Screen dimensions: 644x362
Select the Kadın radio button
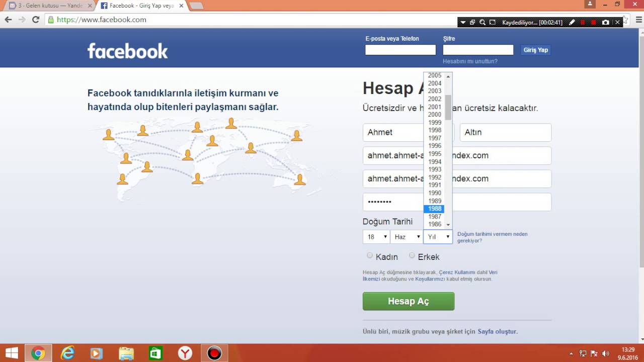370,255
